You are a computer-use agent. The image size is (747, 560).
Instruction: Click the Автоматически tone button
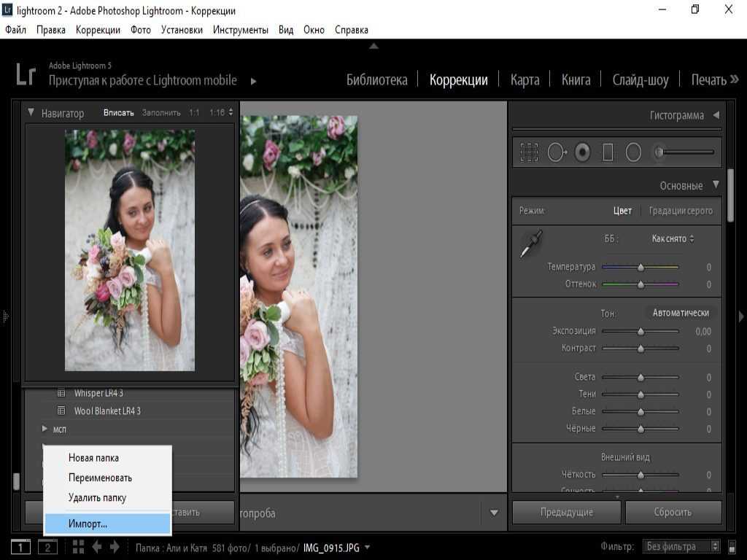click(x=681, y=313)
